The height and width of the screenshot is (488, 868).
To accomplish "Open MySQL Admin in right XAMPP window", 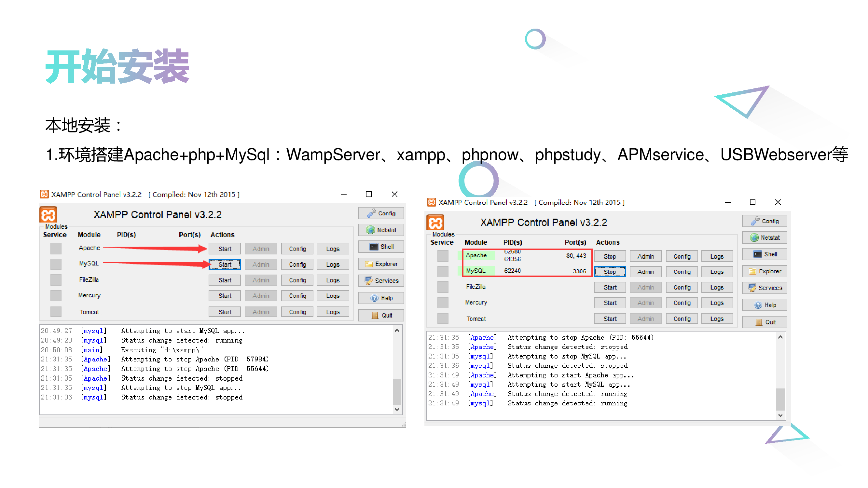I will [x=645, y=272].
